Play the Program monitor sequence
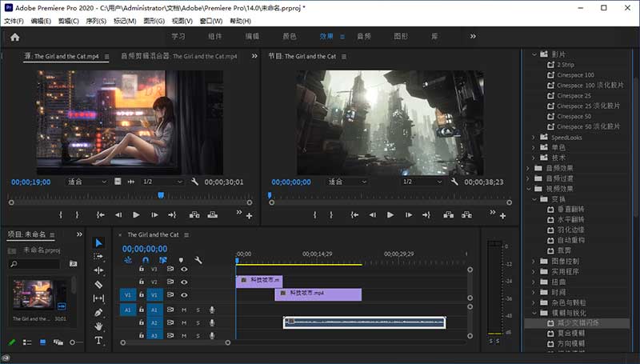The image size is (640, 364). [x=390, y=214]
